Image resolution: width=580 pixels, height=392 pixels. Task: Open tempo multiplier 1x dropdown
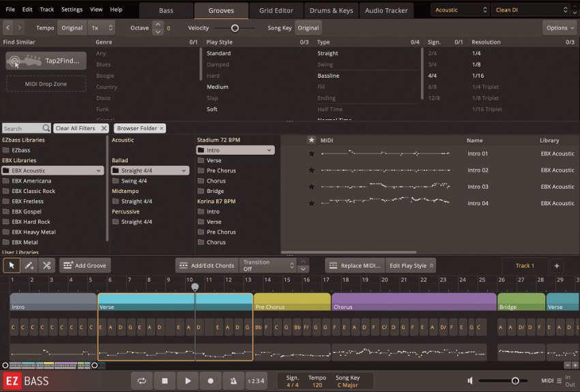pyautogui.click(x=101, y=28)
